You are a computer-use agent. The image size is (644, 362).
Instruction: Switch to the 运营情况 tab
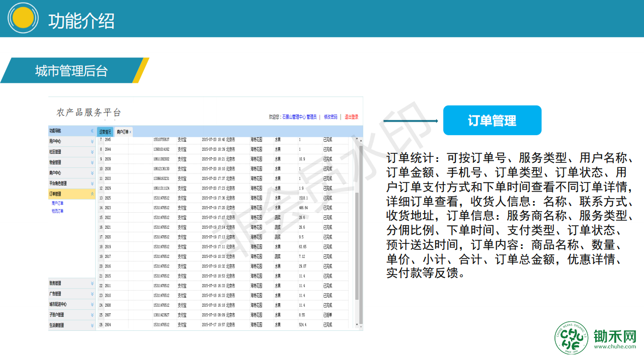click(x=105, y=132)
